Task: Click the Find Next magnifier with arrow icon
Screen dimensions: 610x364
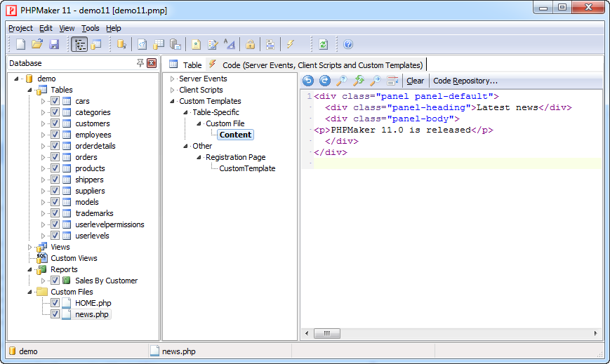Action: (x=376, y=81)
